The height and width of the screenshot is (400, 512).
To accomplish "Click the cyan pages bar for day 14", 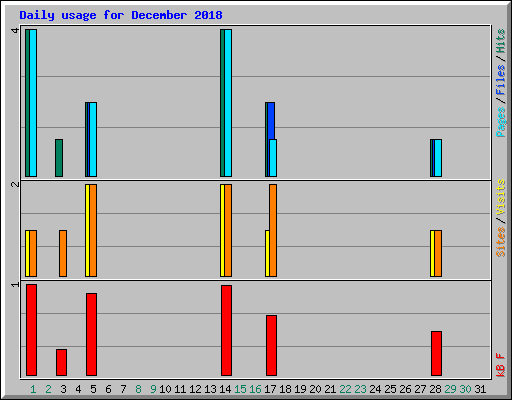I will [228, 103].
